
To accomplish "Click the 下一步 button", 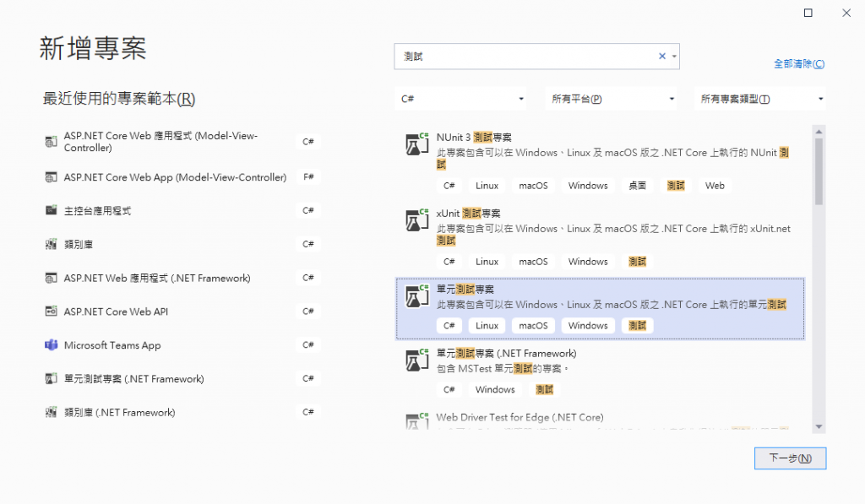I will coord(790,458).
